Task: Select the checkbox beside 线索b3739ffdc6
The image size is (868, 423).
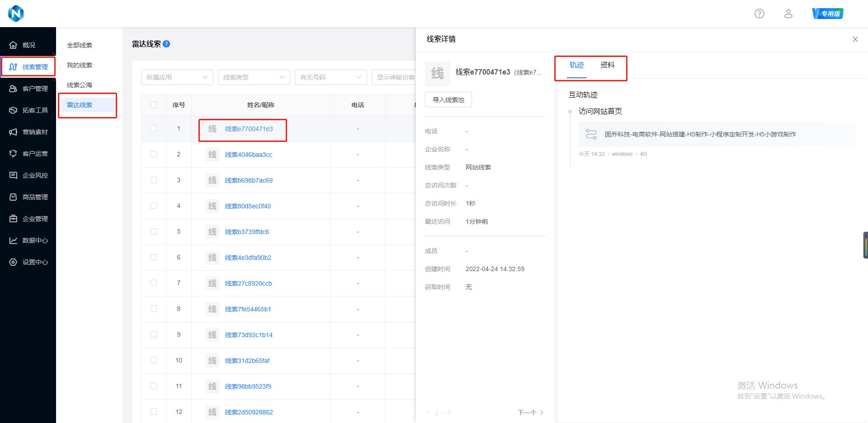Action: tap(154, 231)
